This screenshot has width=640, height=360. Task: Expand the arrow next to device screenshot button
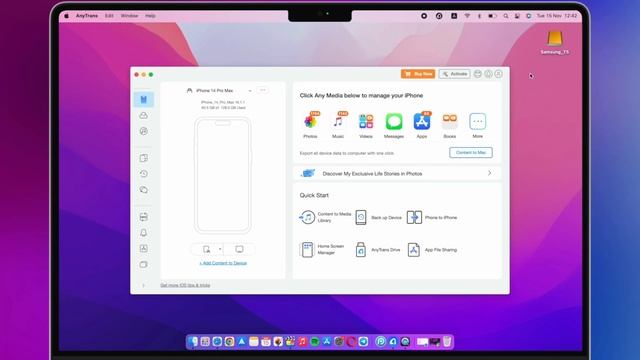coord(220,249)
